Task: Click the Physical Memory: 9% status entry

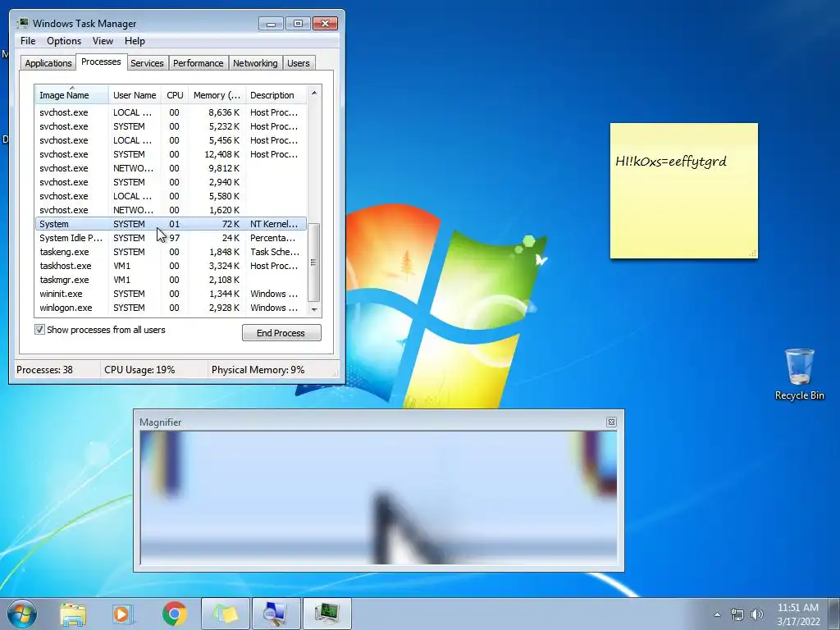Action: (258, 370)
